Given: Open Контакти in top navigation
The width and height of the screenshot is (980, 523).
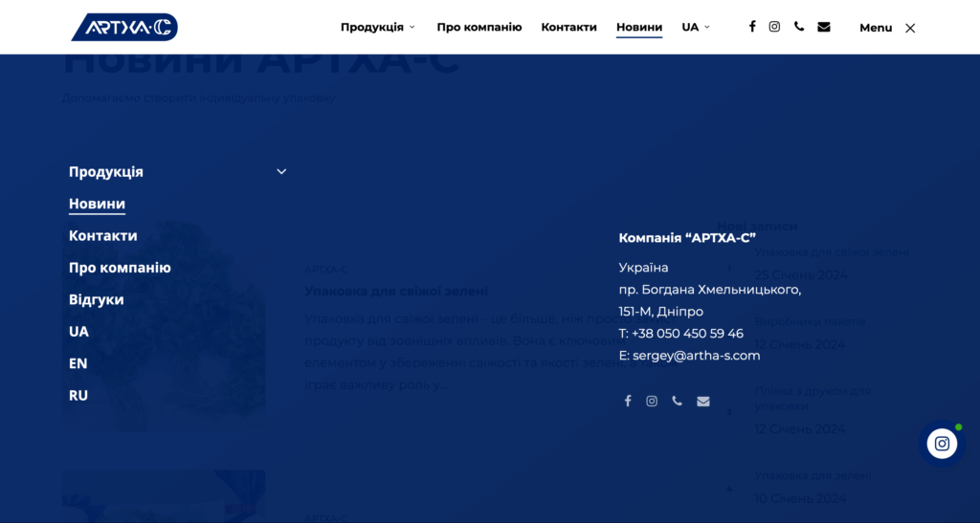Looking at the screenshot, I should 568,27.
